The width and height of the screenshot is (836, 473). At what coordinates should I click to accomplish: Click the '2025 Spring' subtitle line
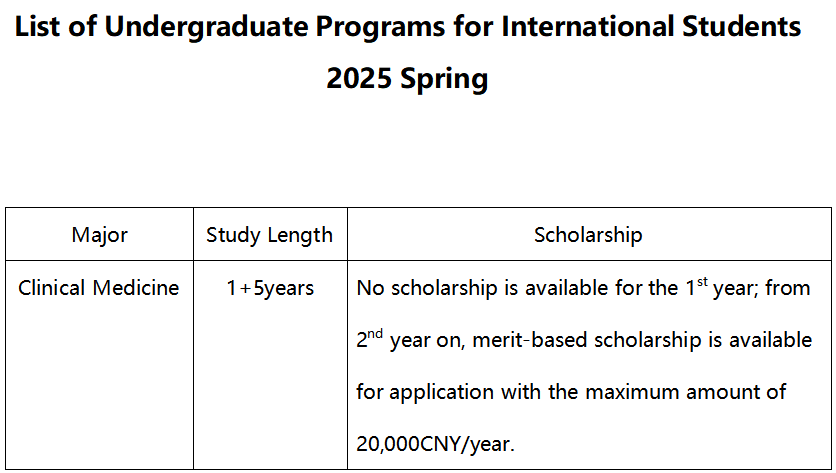click(407, 78)
